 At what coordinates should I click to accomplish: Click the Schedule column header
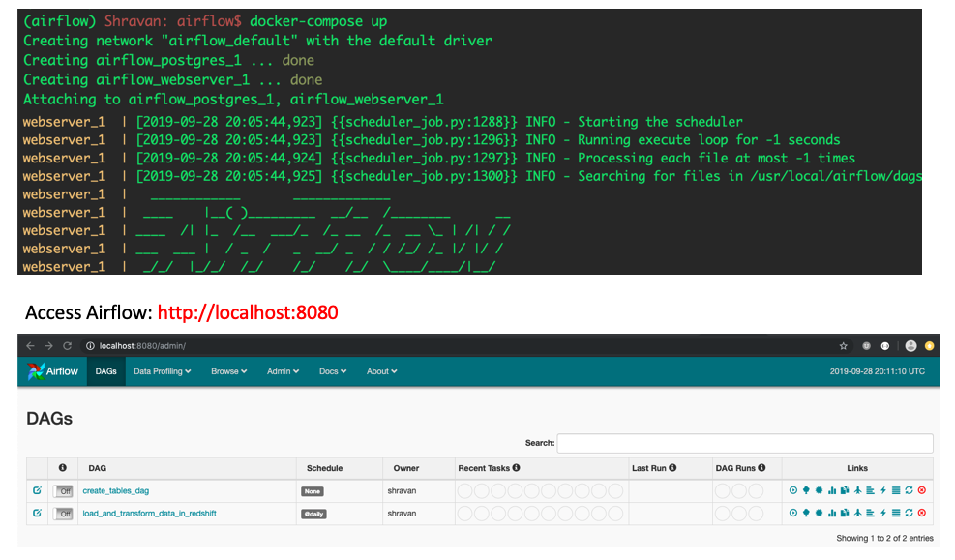tap(325, 468)
